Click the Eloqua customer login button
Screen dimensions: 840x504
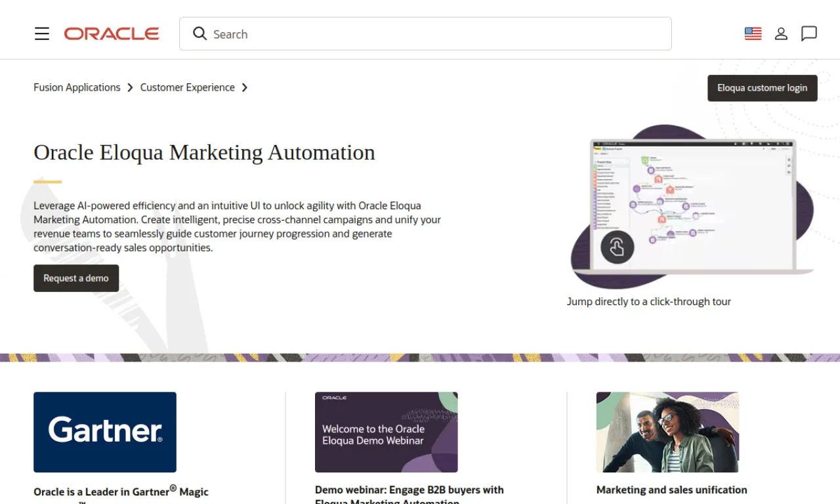click(x=763, y=88)
